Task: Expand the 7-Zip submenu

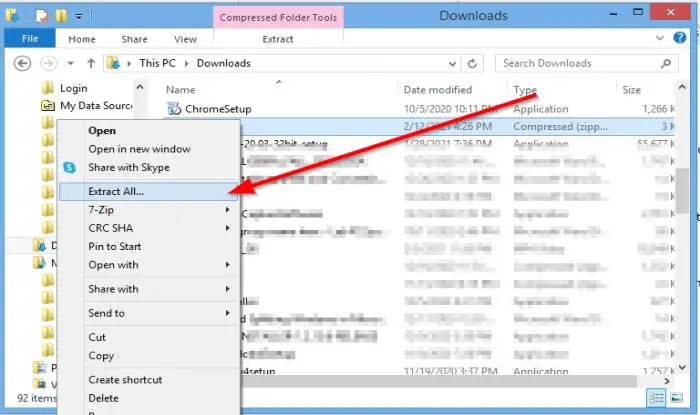Action: [x=149, y=210]
